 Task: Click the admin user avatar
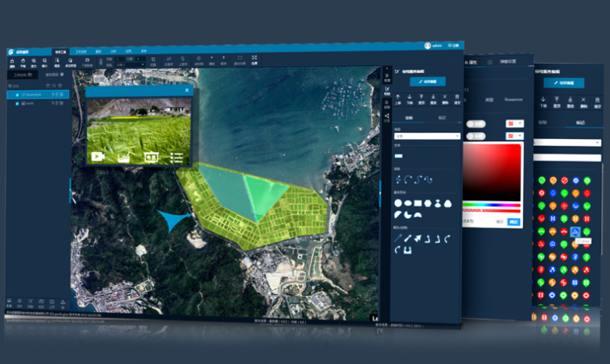428,46
